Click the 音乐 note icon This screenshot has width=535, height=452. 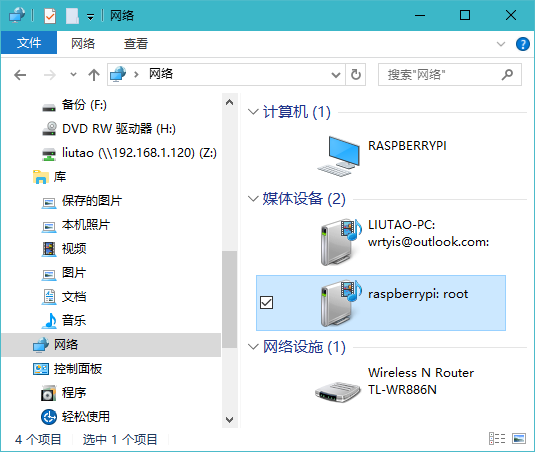(x=50, y=321)
